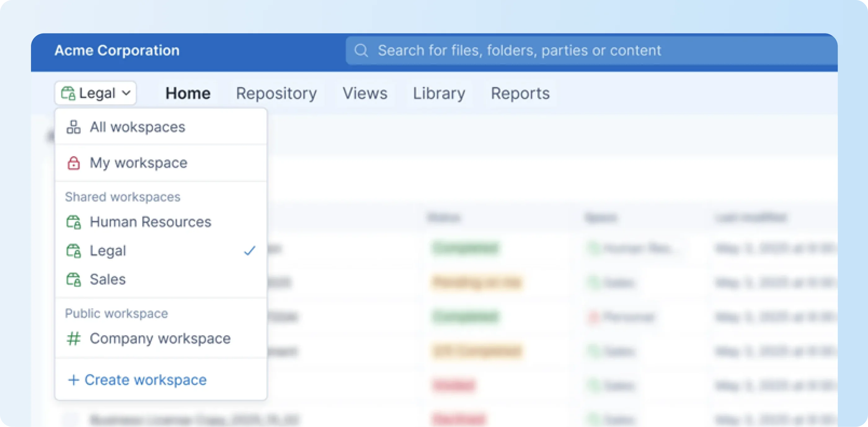
Task: Click the hash icon for Company workspace
Action: coord(73,338)
